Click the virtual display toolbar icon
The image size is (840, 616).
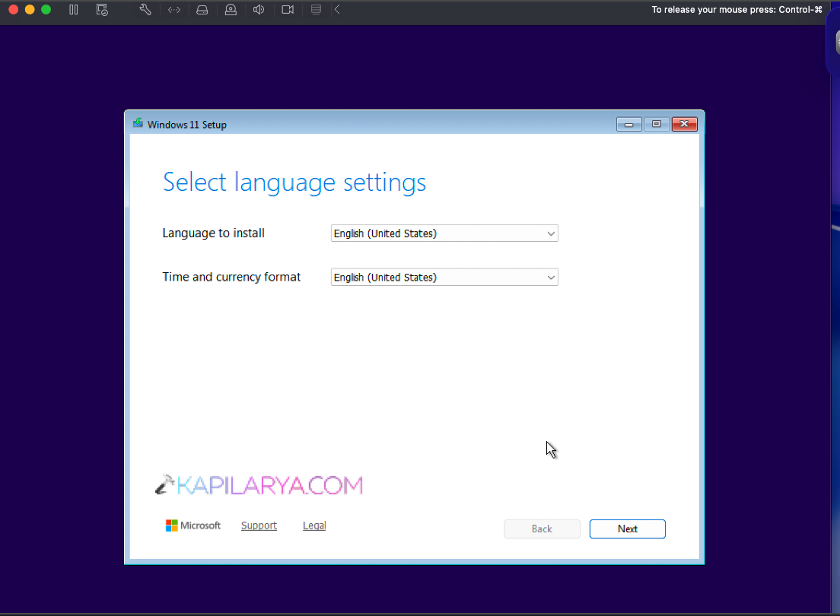315,9
